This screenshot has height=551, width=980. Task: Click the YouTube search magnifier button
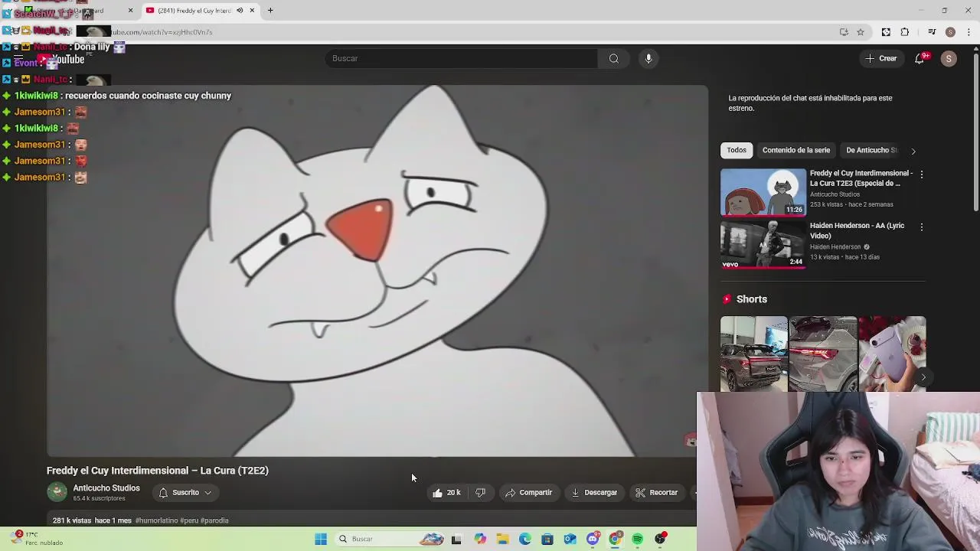point(614,58)
